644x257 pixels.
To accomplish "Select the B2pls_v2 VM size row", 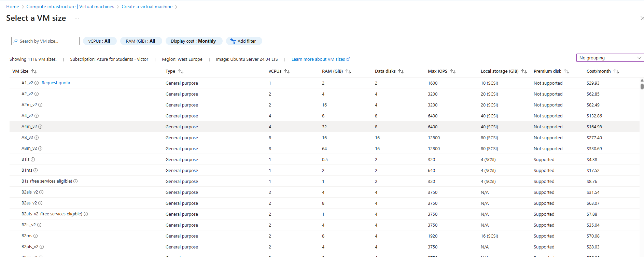I will pyautogui.click(x=324, y=247).
